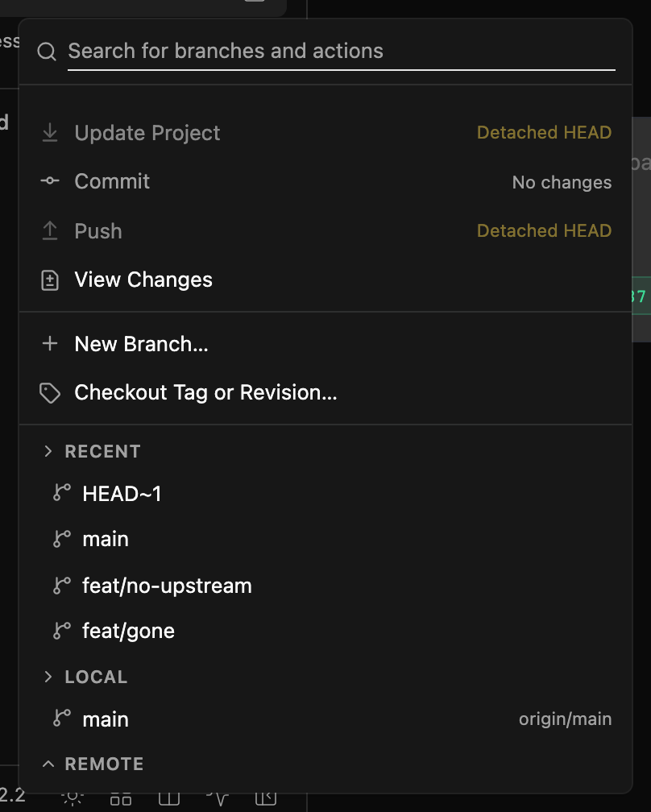Focus the Search for branches and actions field
The width and height of the screenshot is (651, 812).
[x=342, y=52]
